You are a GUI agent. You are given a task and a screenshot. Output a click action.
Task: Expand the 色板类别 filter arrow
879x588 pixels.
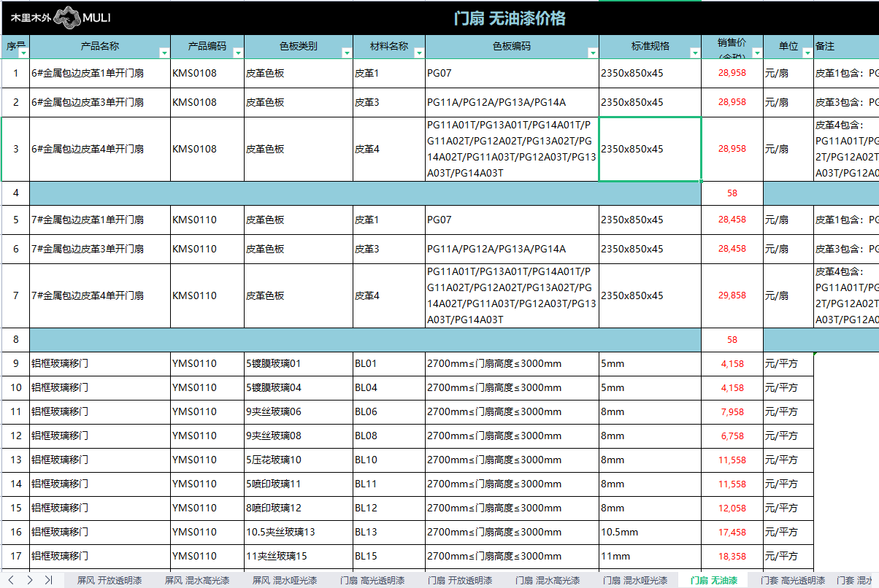point(346,53)
